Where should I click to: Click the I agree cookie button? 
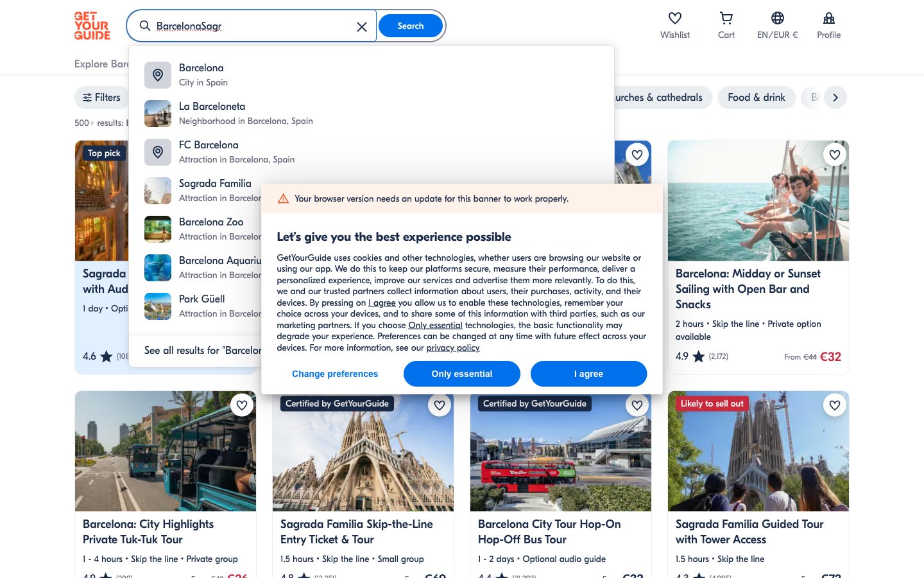tap(588, 374)
